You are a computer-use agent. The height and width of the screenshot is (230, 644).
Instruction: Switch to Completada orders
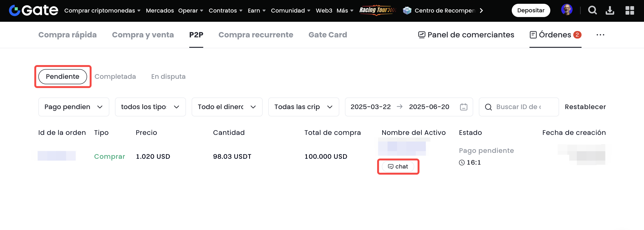115,76
